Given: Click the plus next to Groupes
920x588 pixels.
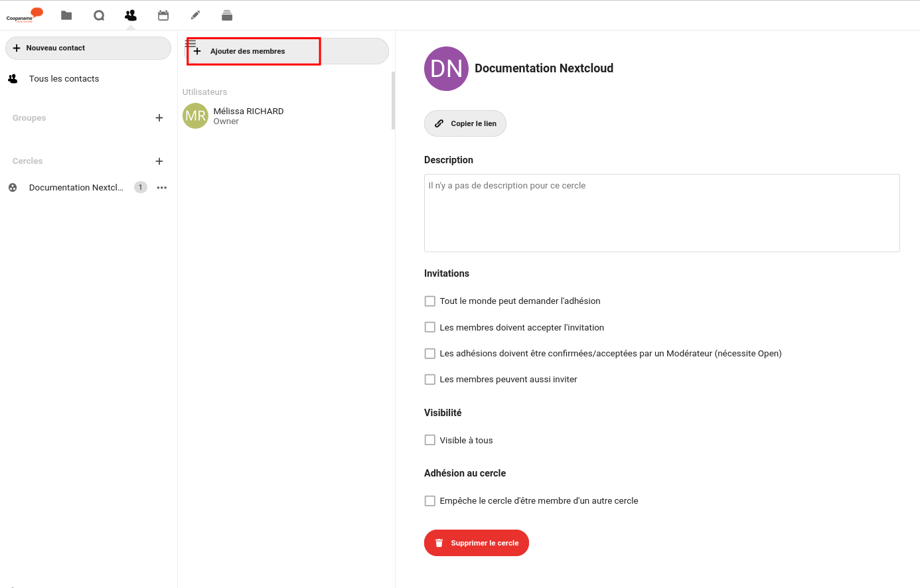Looking at the screenshot, I should (x=159, y=118).
